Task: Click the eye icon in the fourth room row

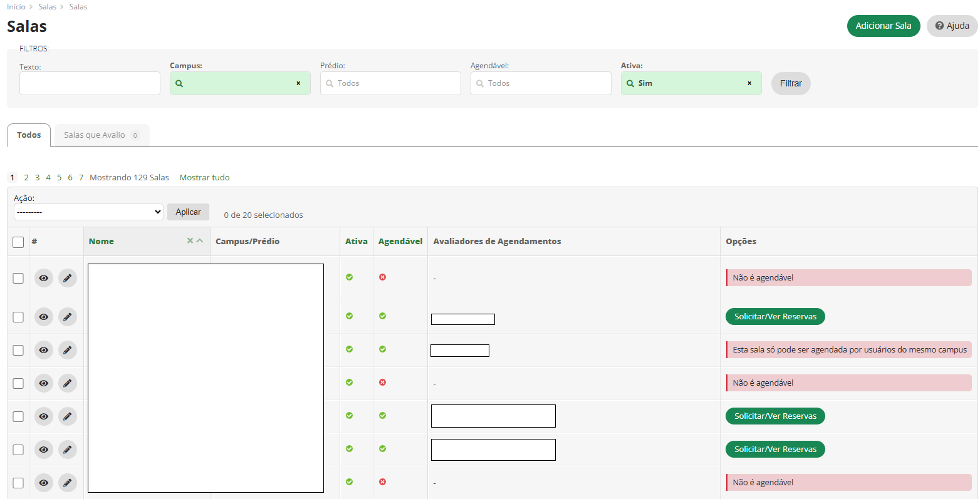Action: point(44,383)
